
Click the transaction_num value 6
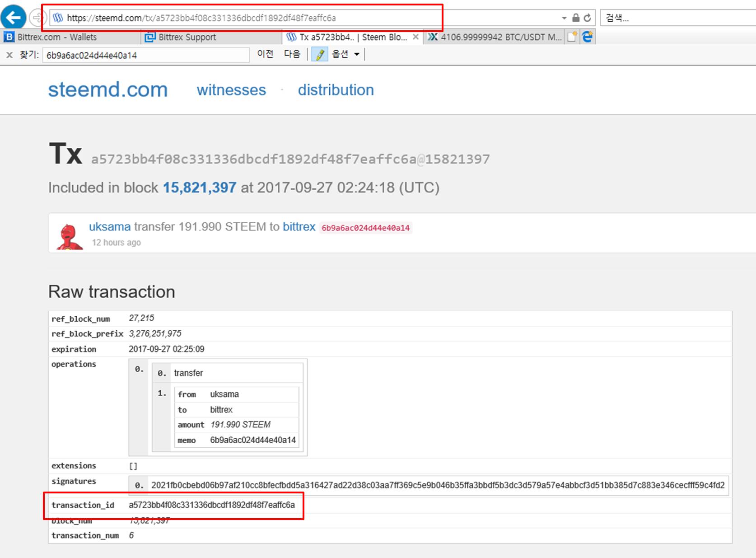coord(131,535)
